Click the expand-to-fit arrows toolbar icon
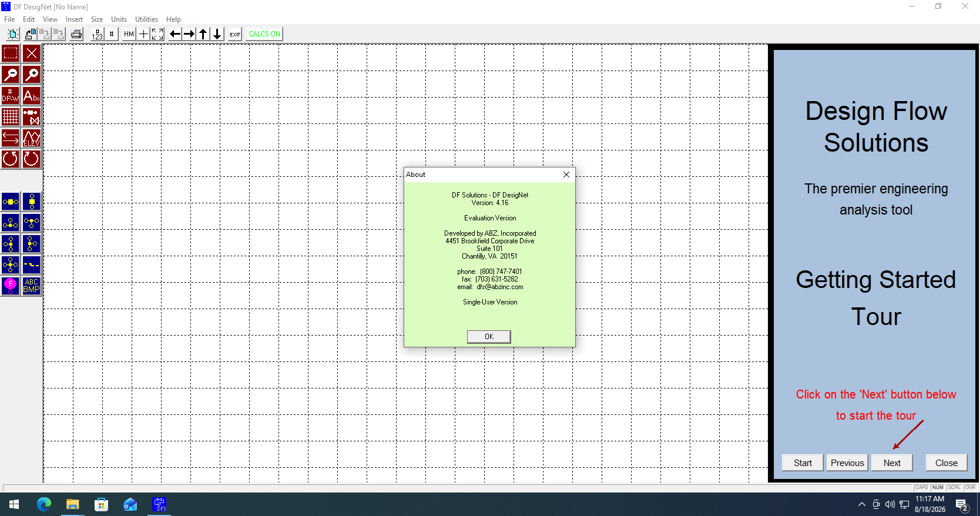 157,34
